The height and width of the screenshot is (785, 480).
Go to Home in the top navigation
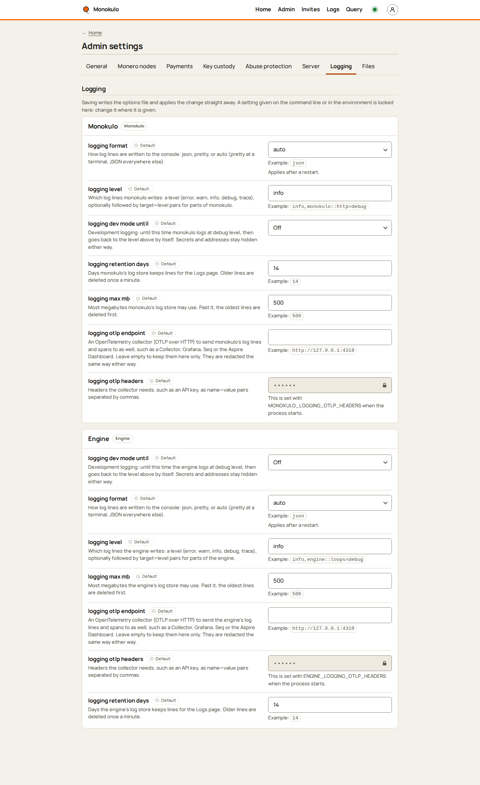click(263, 10)
